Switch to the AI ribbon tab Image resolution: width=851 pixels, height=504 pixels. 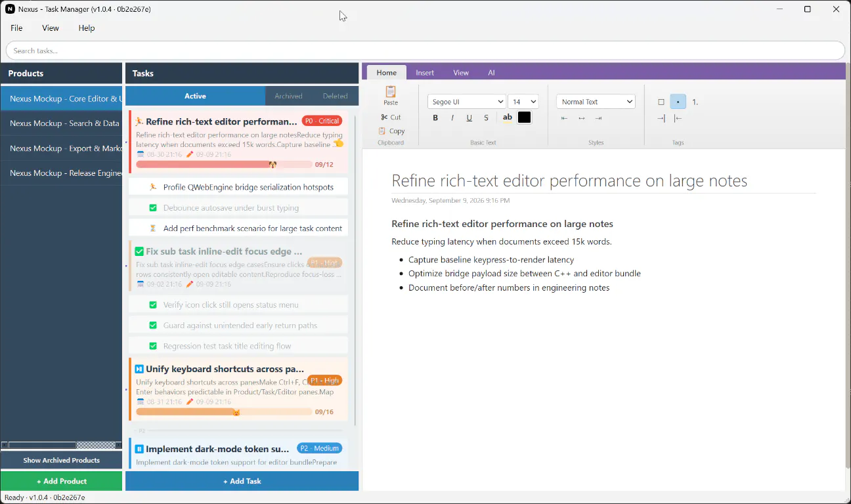[x=491, y=73]
